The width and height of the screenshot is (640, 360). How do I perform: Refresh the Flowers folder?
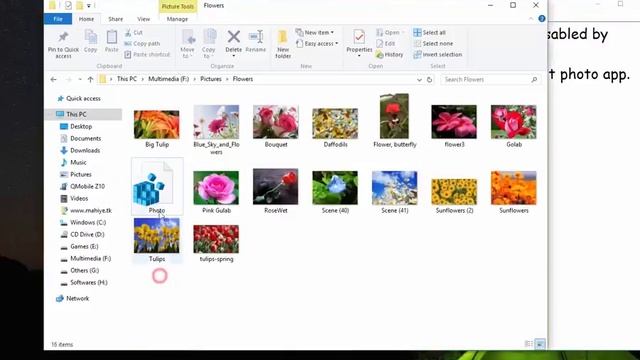click(429, 80)
